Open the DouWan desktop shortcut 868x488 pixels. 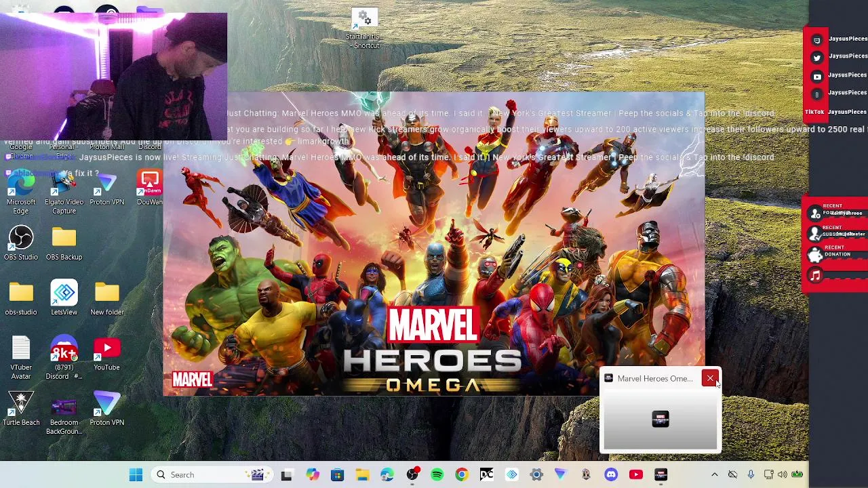tap(149, 188)
